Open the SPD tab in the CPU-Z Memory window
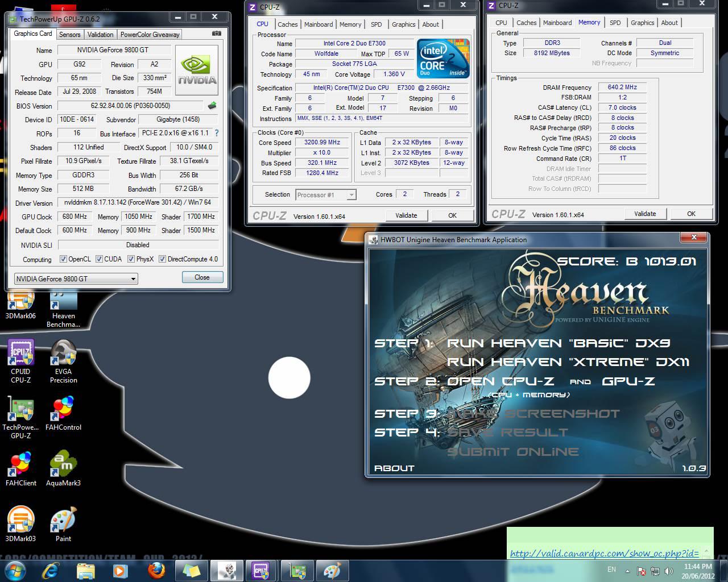This screenshot has width=728, height=582. tap(615, 23)
